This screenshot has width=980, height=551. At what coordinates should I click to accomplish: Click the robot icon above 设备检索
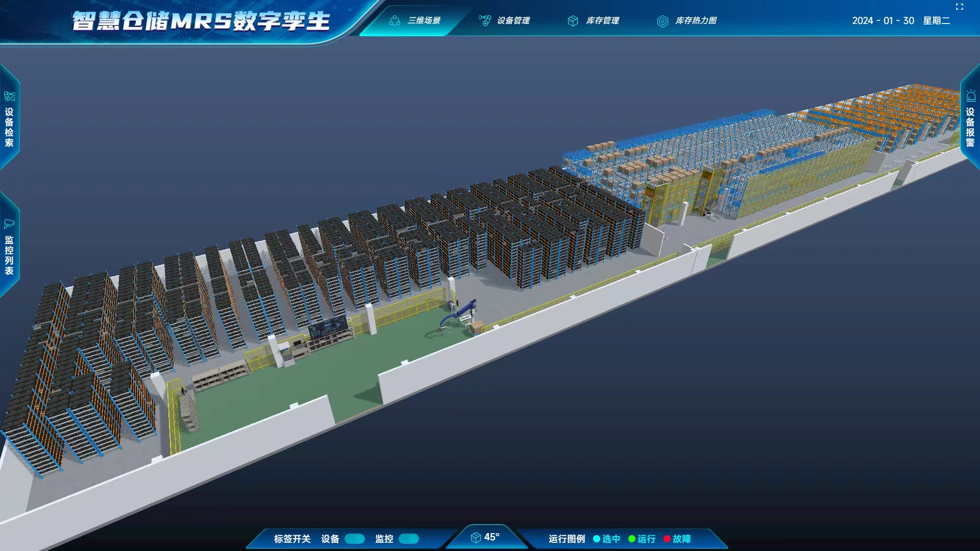[10, 95]
